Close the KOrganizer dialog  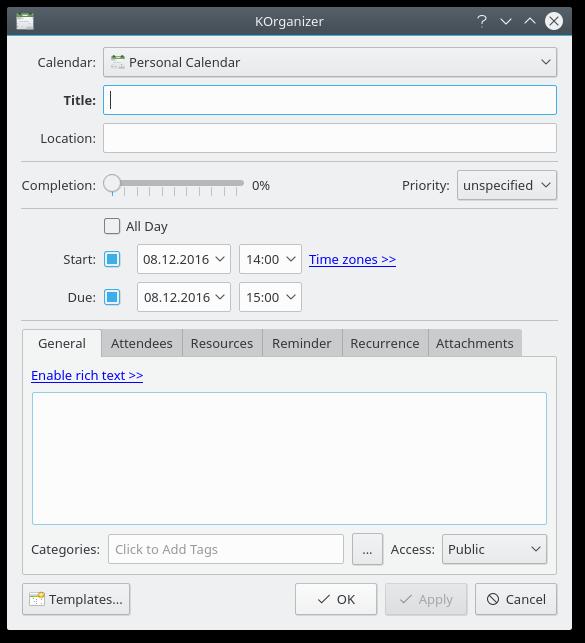click(554, 21)
